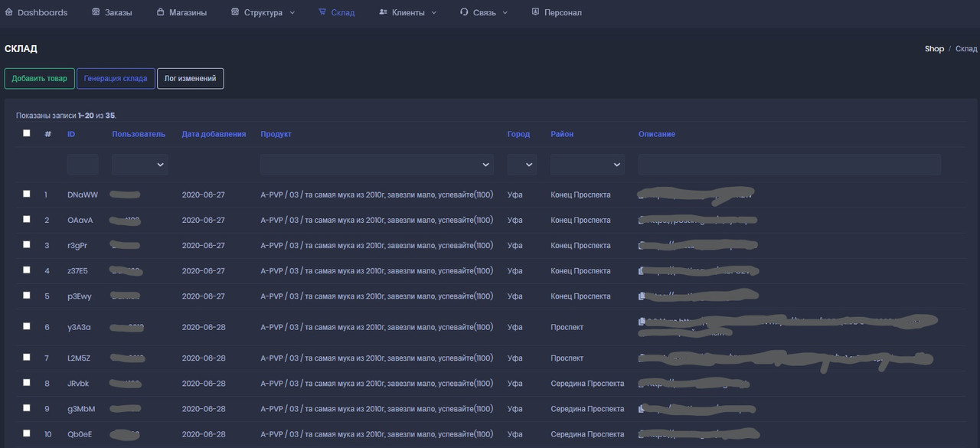Click copy icon in row p3Ewy description

click(642, 296)
